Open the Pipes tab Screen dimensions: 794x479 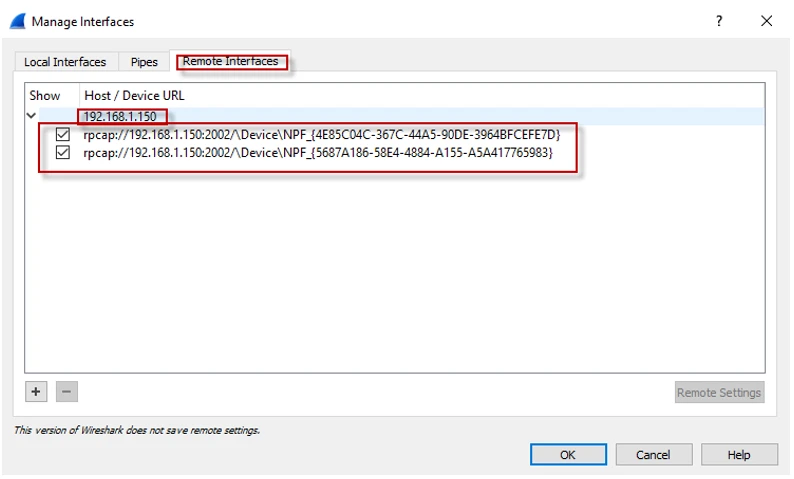click(x=144, y=62)
